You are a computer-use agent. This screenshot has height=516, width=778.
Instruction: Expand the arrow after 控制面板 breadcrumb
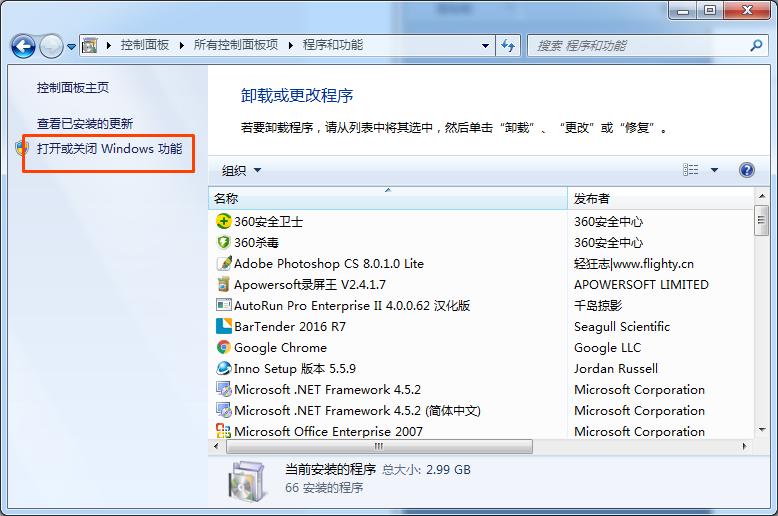click(182, 46)
